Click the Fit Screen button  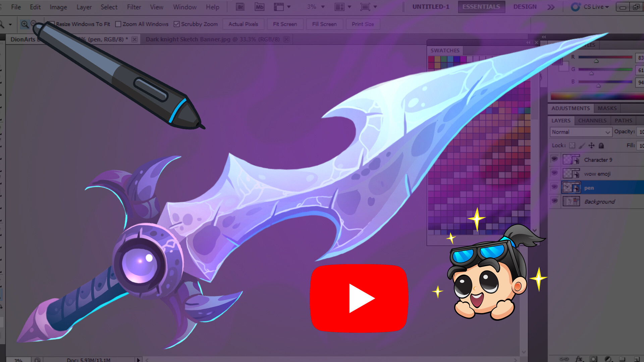285,24
